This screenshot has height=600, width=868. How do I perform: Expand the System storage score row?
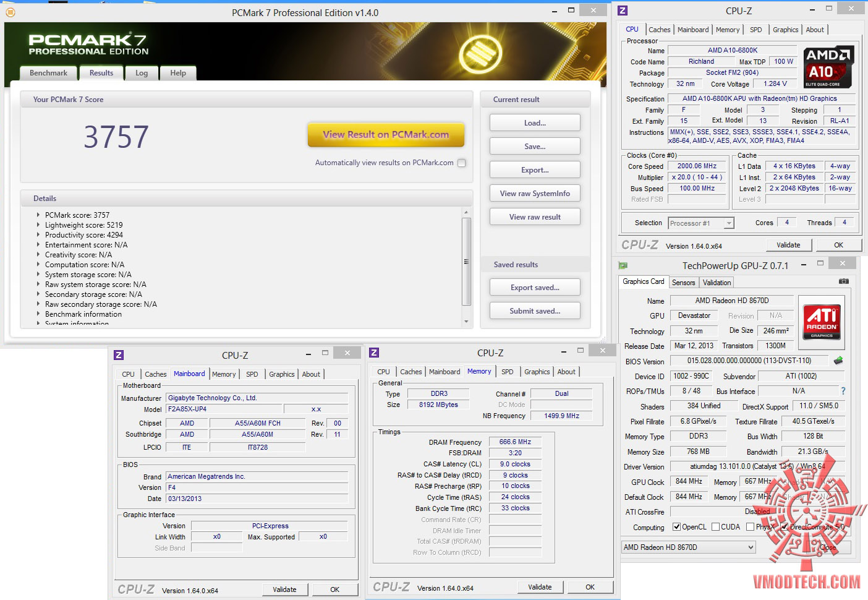click(x=38, y=275)
